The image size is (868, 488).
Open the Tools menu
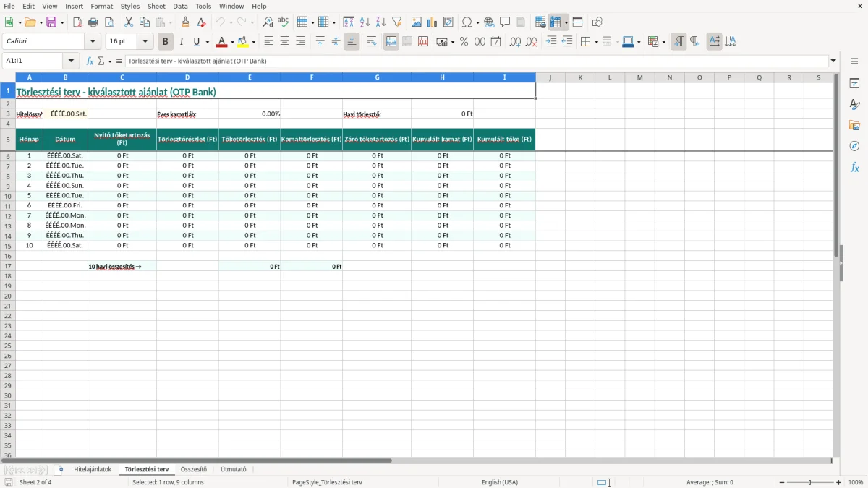(x=203, y=6)
